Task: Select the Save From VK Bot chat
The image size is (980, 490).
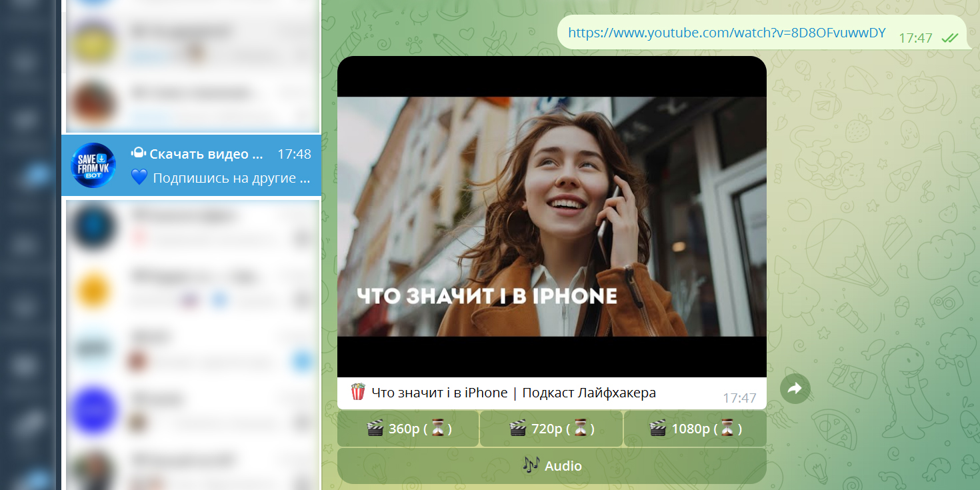Action: coord(191,165)
